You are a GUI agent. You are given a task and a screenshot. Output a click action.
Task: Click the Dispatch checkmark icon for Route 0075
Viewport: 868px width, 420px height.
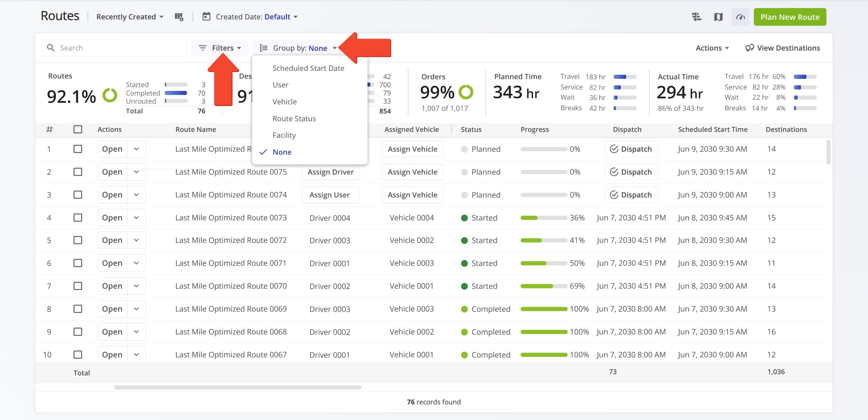coord(614,172)
